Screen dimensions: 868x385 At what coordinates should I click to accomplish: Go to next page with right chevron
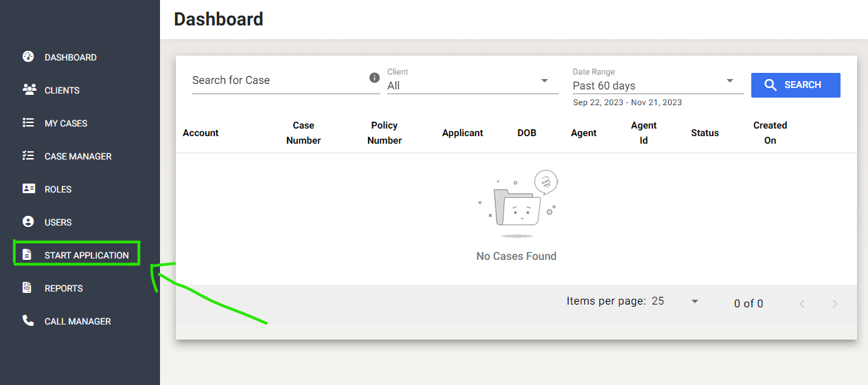835,304
